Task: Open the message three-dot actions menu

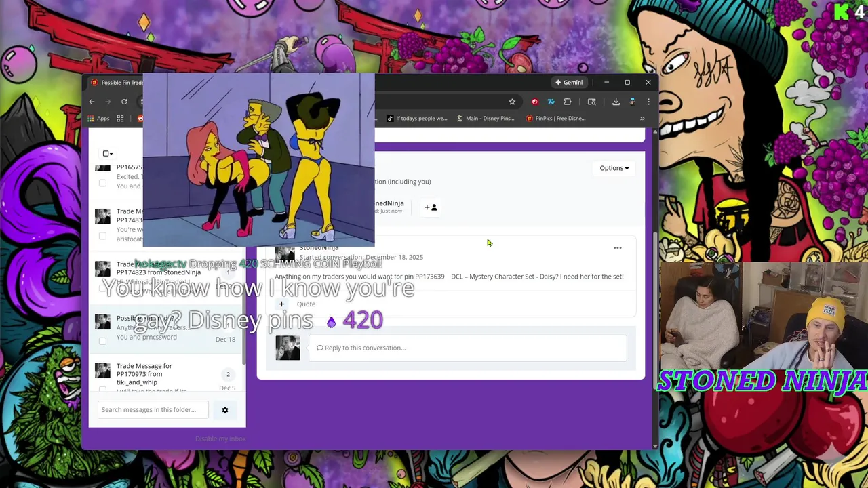Action: coord(617,248)
